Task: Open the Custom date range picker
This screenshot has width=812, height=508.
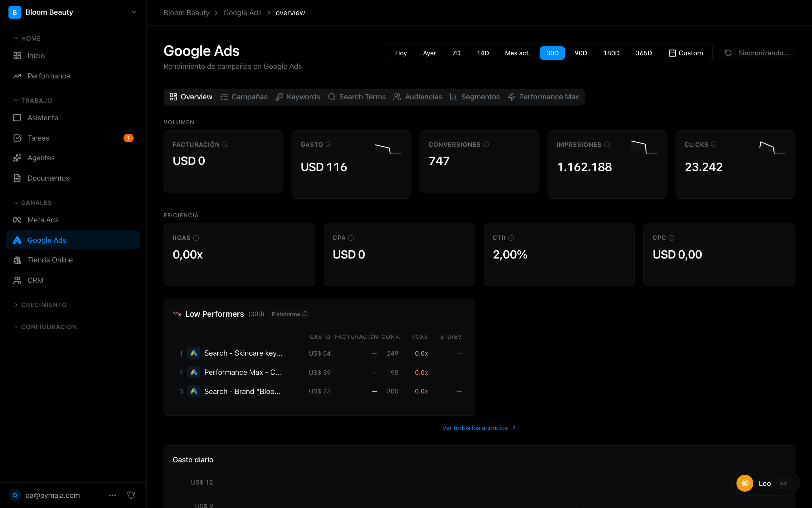Action: coord(685,53)
